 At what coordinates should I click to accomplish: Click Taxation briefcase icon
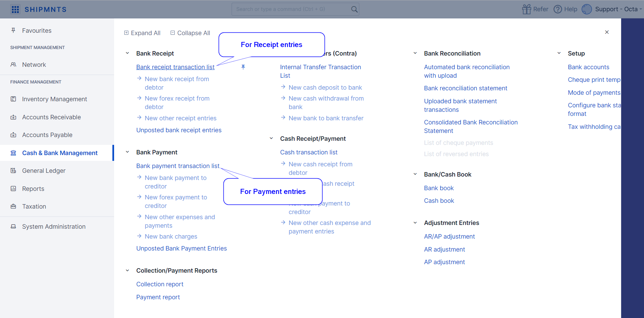coord(13,206)
